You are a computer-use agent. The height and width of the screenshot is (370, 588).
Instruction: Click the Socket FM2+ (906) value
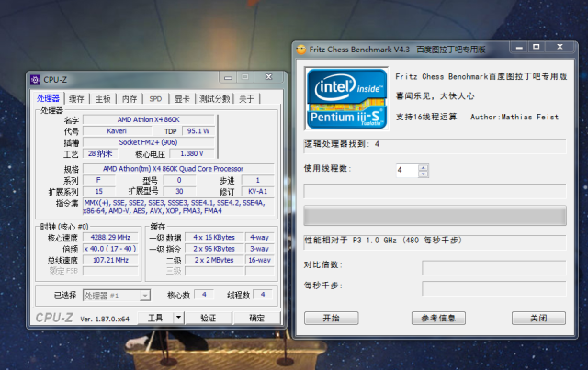(x=149, y=142)
